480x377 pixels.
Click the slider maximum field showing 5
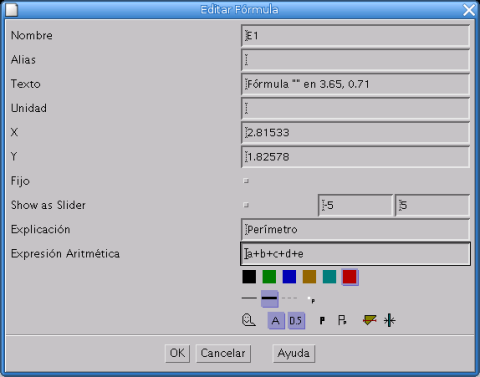(x=432, y=205)
